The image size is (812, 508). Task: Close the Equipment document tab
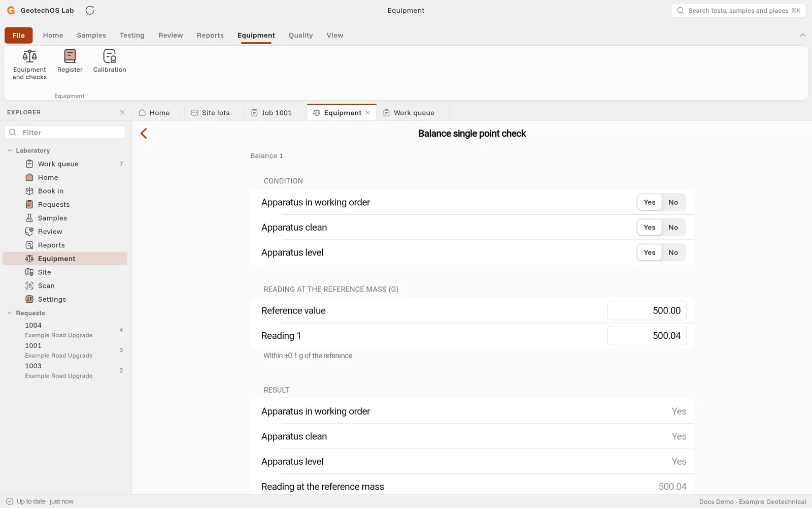point(368,113)
